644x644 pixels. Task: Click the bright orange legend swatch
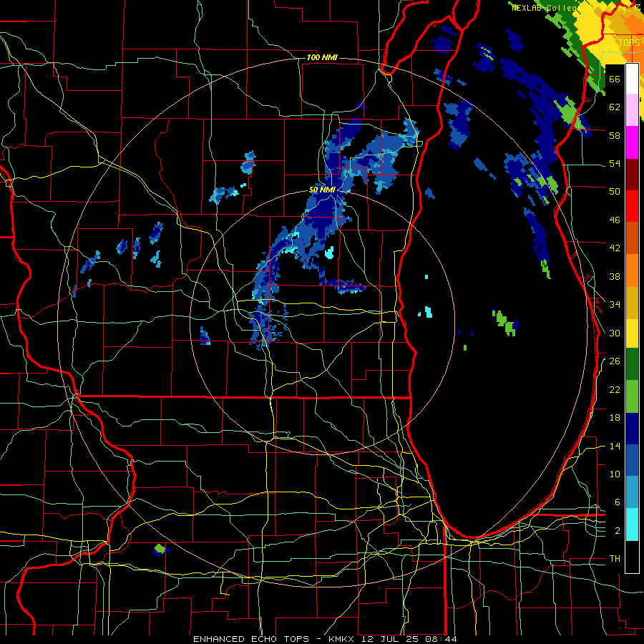(632, 270)
